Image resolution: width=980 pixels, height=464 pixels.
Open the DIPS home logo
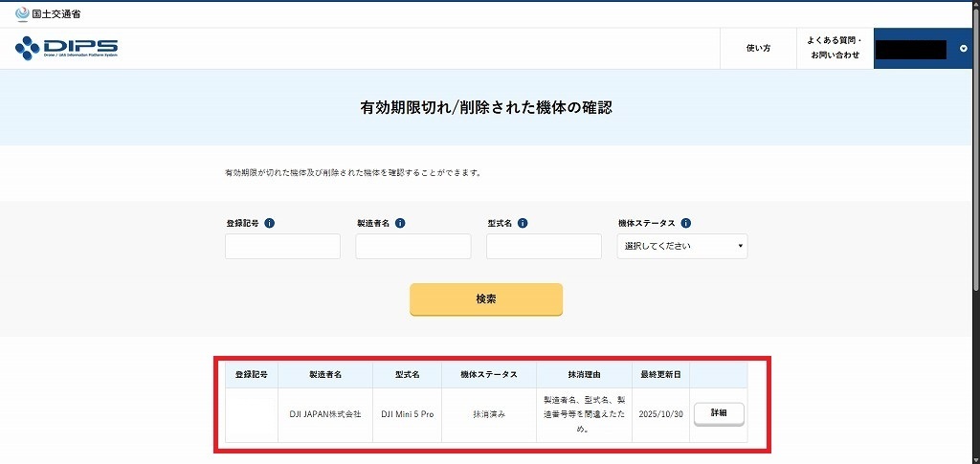tap(66, 48)
